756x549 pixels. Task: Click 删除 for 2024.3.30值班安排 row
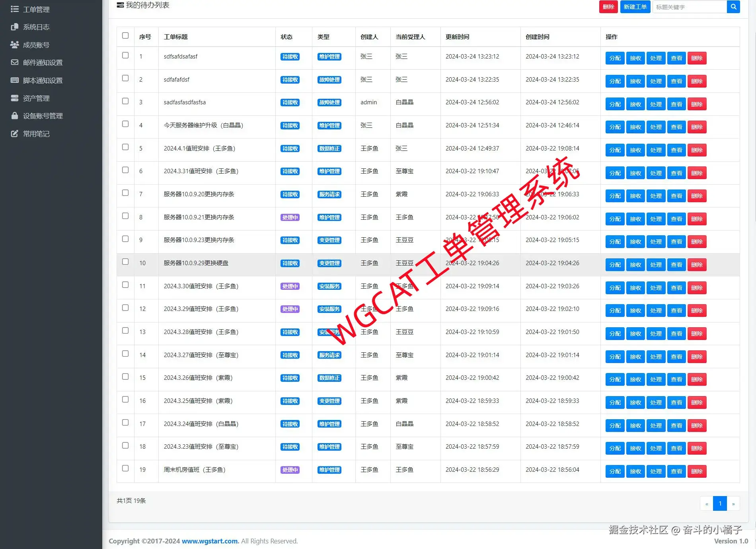click(697, 288)
